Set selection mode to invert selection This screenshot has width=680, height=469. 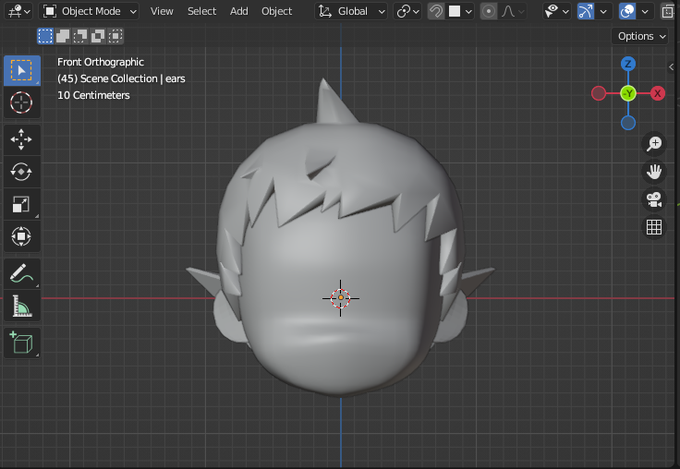(x=98, y=36)
